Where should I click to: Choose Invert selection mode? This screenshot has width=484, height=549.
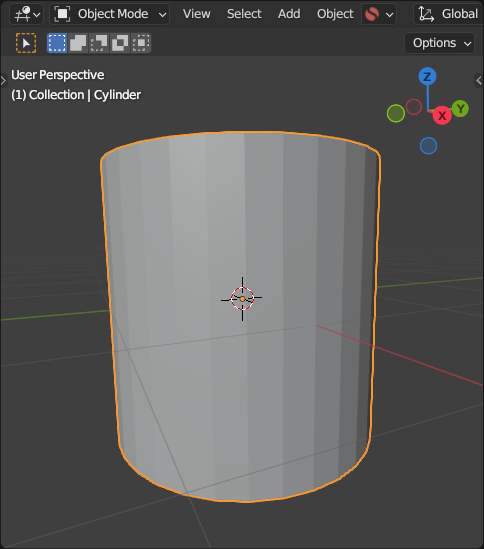coord(120,43)
